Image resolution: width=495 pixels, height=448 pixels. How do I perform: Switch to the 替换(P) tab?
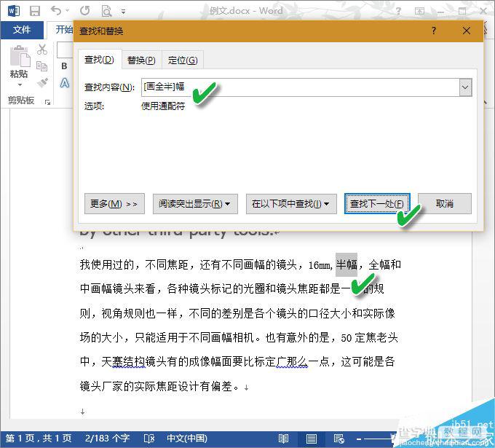tap(141, 60)
